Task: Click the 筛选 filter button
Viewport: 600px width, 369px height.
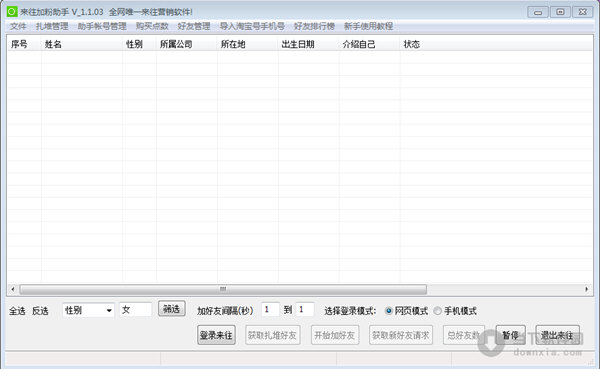Action: [172, 309]
